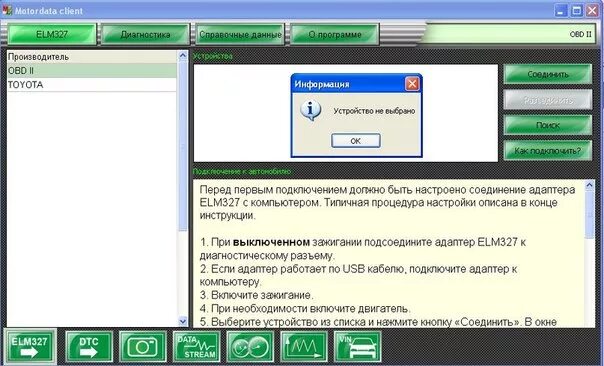Close the Информация dialog with X

pos(412,84)
